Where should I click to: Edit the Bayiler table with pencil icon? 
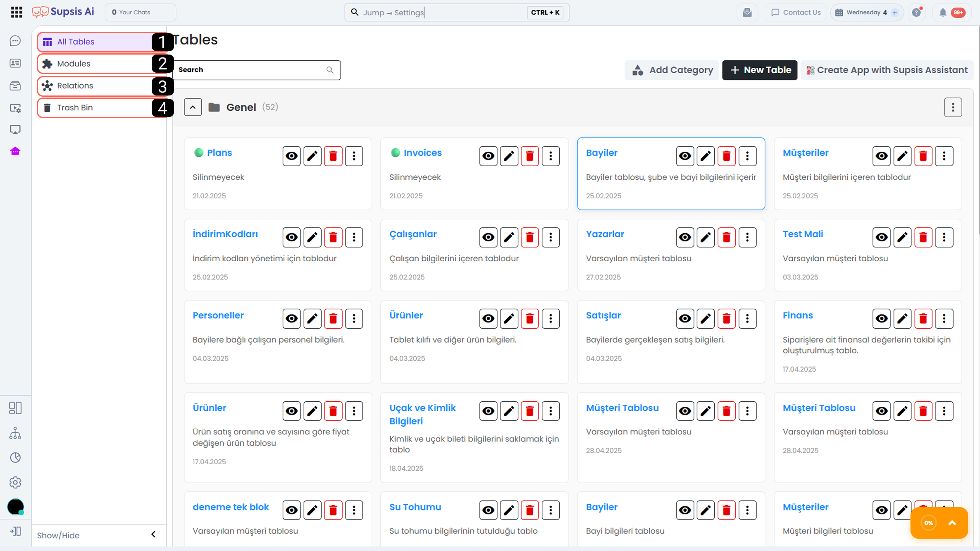706,156
